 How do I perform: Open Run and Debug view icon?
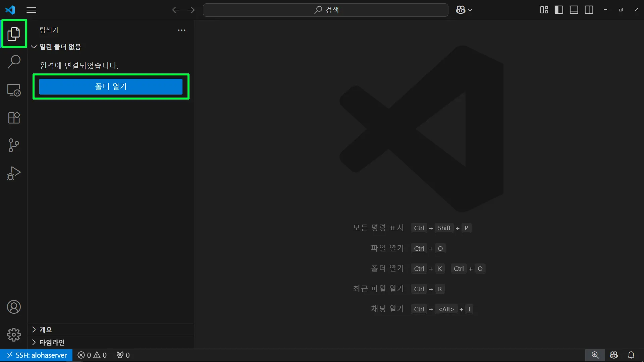tap(14, 173)
